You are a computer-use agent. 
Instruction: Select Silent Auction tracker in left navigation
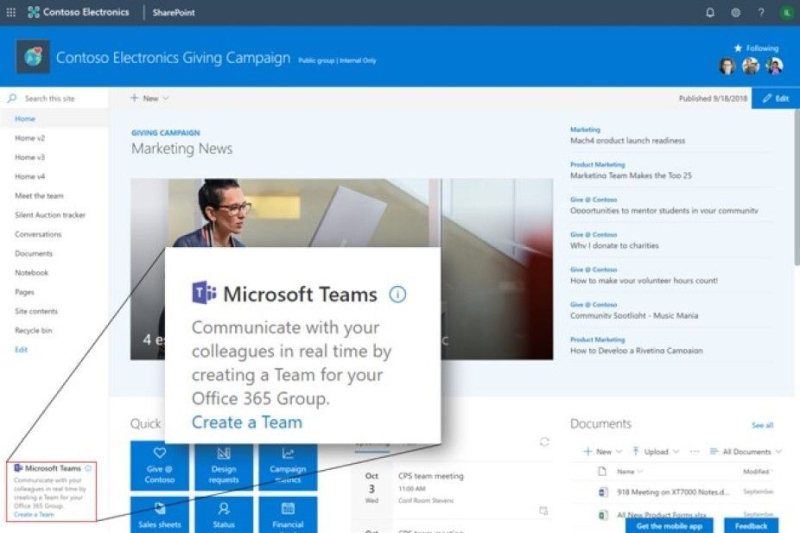[50, 215]
